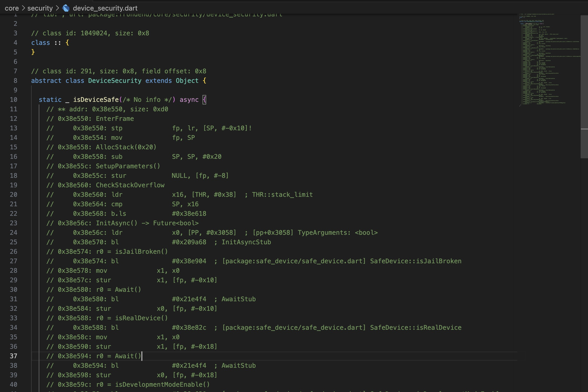Image resolution: width=588 pixels, height=392 pixels.
Task: Click 'THR::stack_limit' comment text
Action: coord(282,195)
